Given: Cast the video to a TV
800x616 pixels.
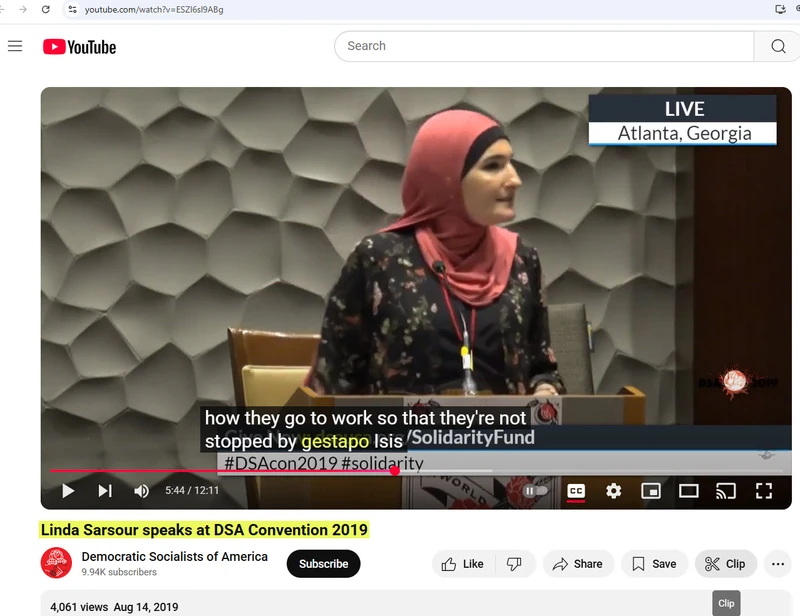Looking at the screenshot, I should pos(727,491).
